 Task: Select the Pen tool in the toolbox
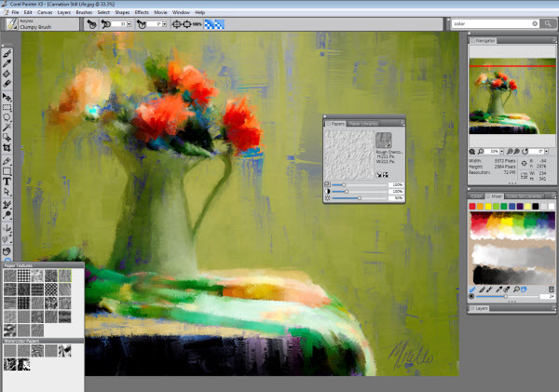(x=7, y=161)
